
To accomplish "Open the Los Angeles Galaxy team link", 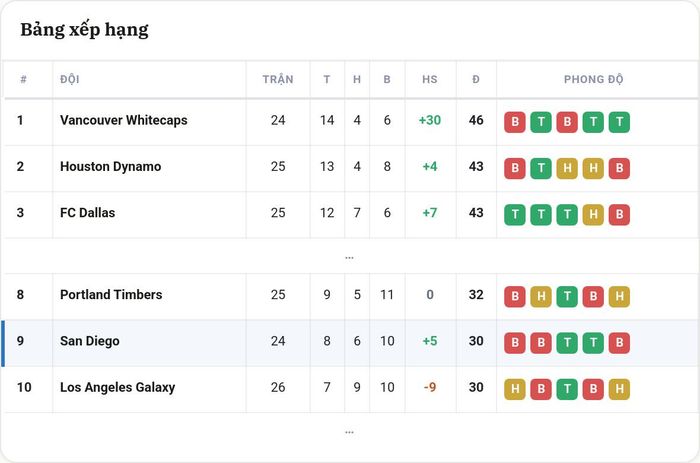I will 117,387.
